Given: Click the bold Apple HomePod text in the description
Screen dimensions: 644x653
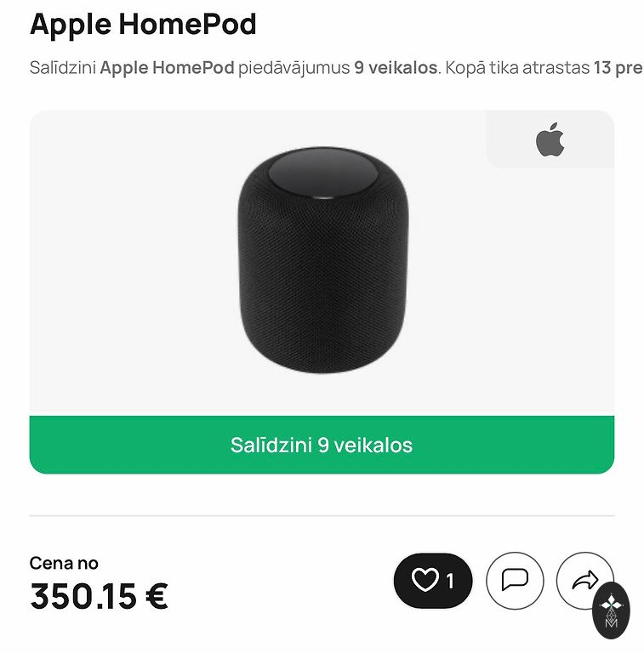Looking at the screenshot, I should pyautogui.click(x=167, y=68).
